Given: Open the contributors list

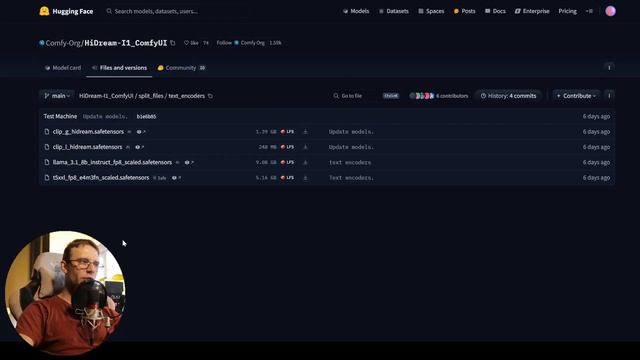Looking at the screenshot, I should pos(439,96).
